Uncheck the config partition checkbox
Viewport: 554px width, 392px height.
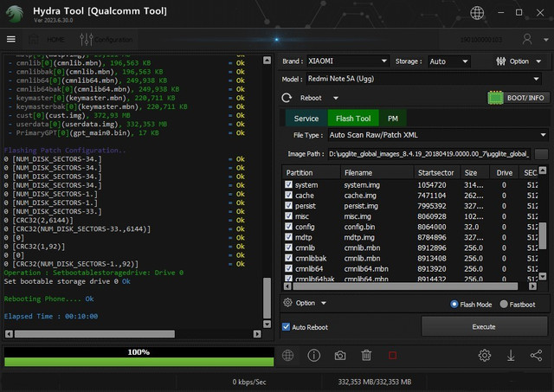tap(288, 227)
